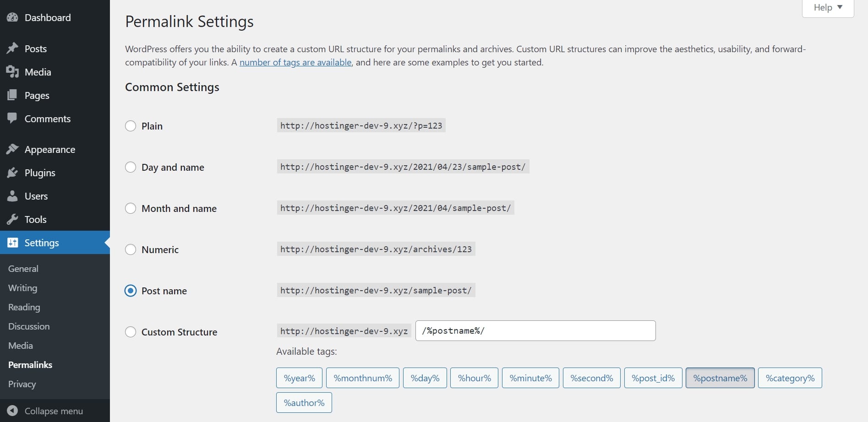This screenshot has height=422, width=868.
Task: Click the Pages stacked-sheets icon
Action: click(12, 95)
